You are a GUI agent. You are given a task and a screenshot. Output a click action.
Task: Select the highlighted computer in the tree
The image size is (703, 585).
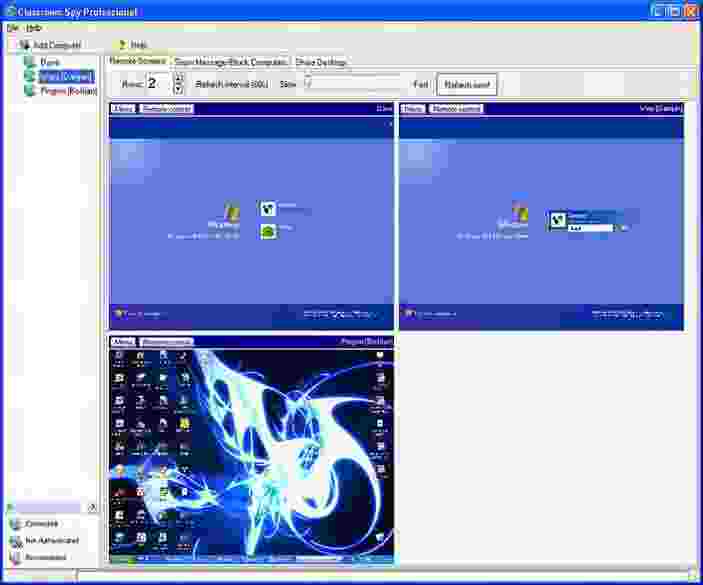66,77
